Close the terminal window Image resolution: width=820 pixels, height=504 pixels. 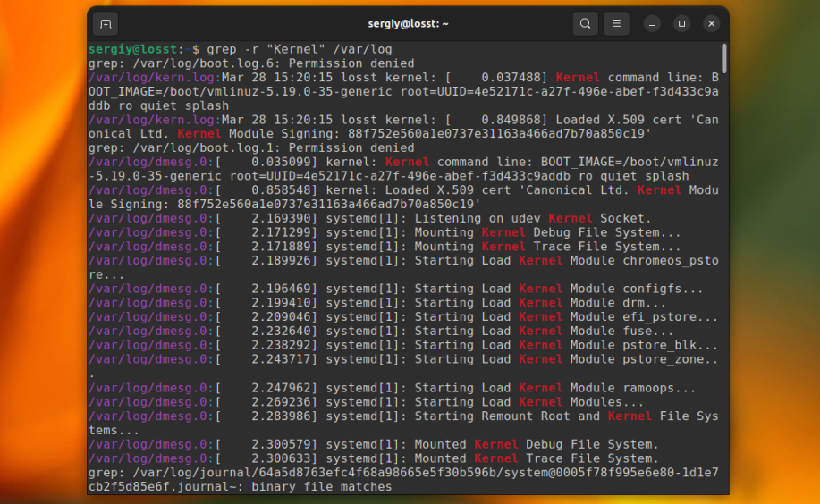pos(711,24)
